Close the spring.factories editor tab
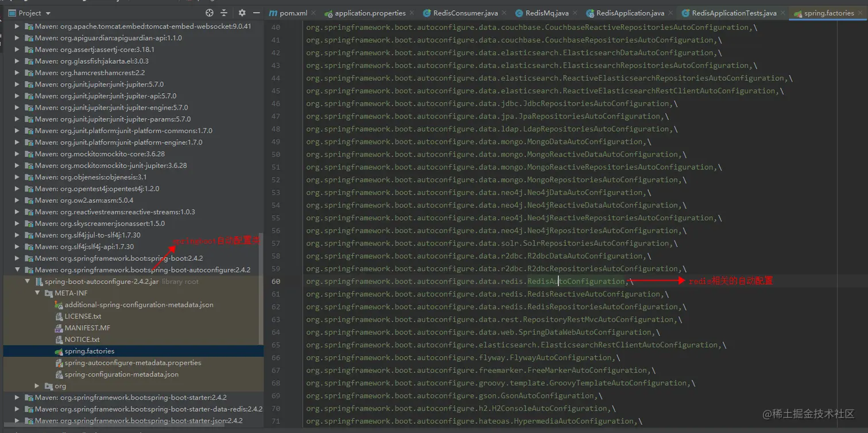This screenshot has height=433, width=868. tap(860, 13)
